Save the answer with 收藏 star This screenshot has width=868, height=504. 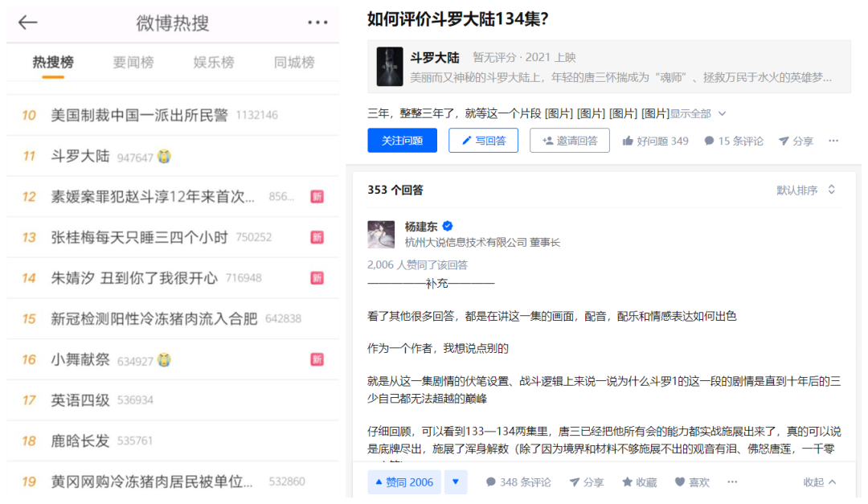640,482
